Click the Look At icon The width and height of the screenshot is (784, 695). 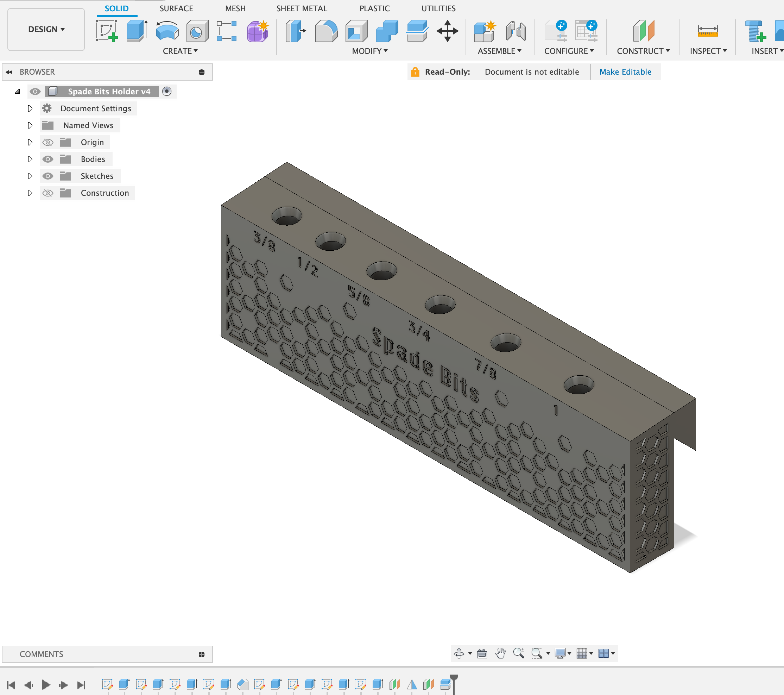[x=482, y=653]
